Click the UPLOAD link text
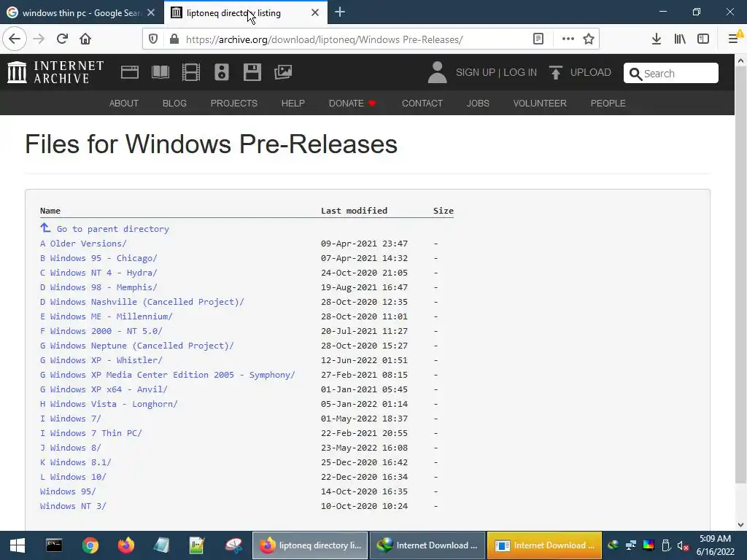Screen dimensions: 747x560 coord(590,72)
